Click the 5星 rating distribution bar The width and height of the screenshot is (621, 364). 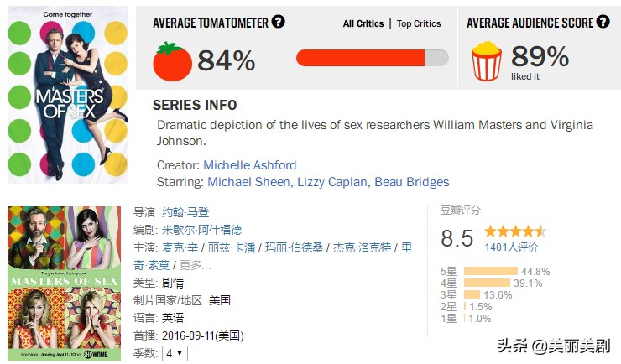491,271
